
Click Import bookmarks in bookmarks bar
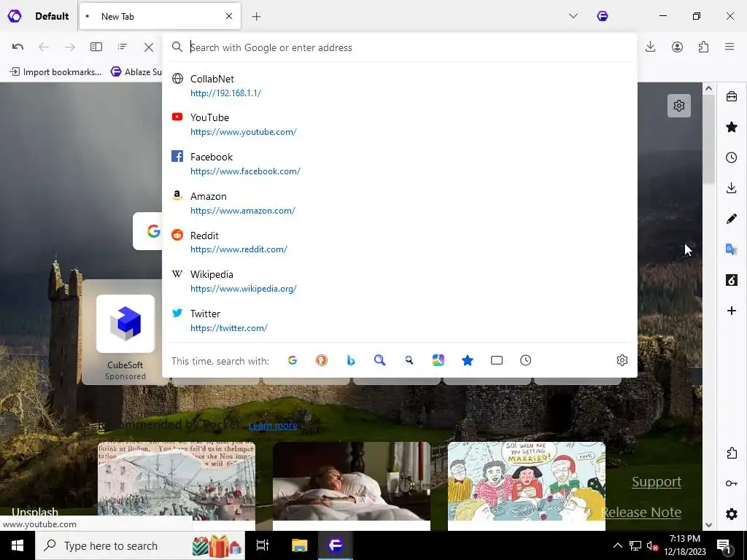(x=55, y=72)
